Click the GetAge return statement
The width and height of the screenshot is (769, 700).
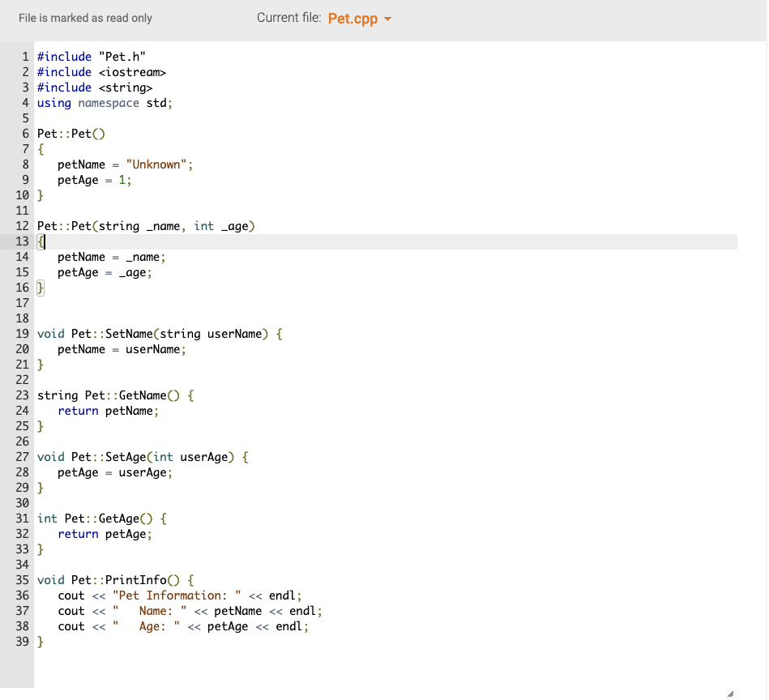click(104, 533)
